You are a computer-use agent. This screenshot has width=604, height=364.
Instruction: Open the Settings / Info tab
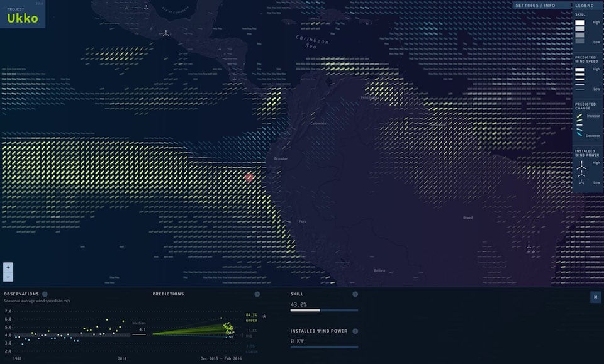tap(534, 5)
